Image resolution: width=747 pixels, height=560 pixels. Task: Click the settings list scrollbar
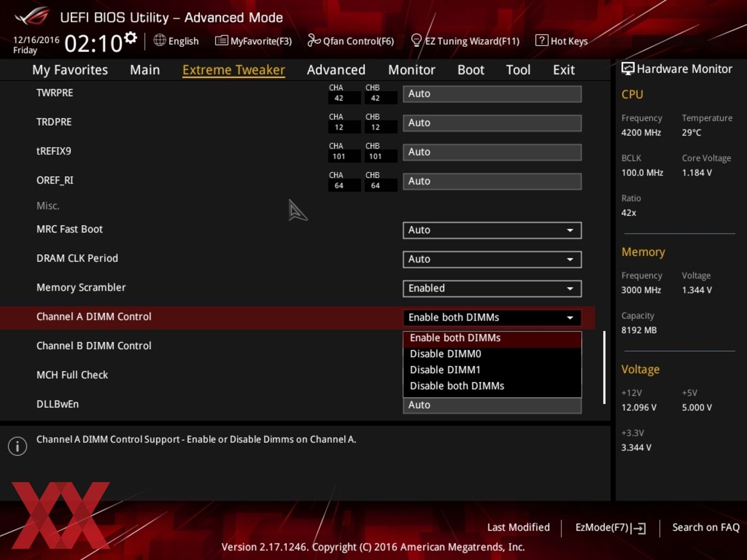click(604, 367)
